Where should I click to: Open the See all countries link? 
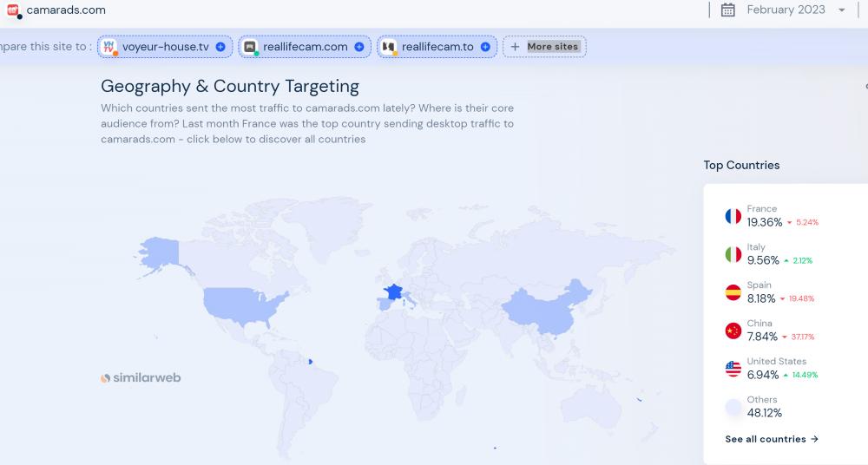click(772, 439)
